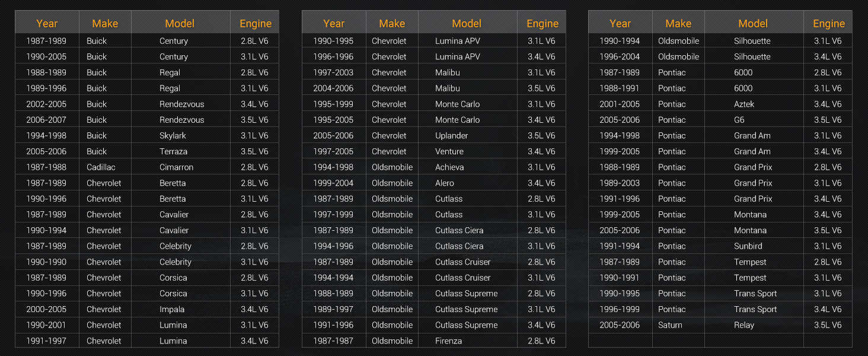This screenshot has height=356, width=868.
Task: Click the Alero model cell
Action: (467, 183)
